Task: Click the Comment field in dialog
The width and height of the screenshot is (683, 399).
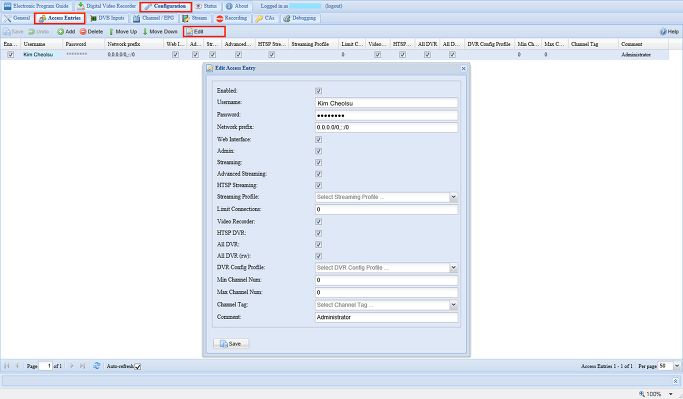Action: (x=386, y=317)
